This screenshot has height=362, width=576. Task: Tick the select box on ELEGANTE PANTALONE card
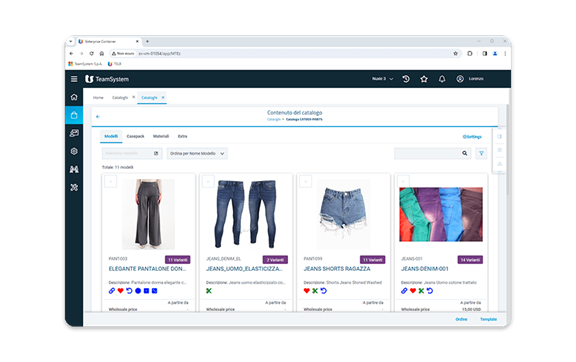click(x=111, y=182)
